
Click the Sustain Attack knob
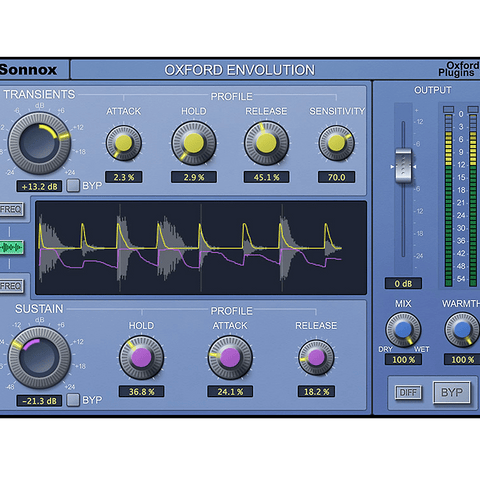(x=230, y=357)
